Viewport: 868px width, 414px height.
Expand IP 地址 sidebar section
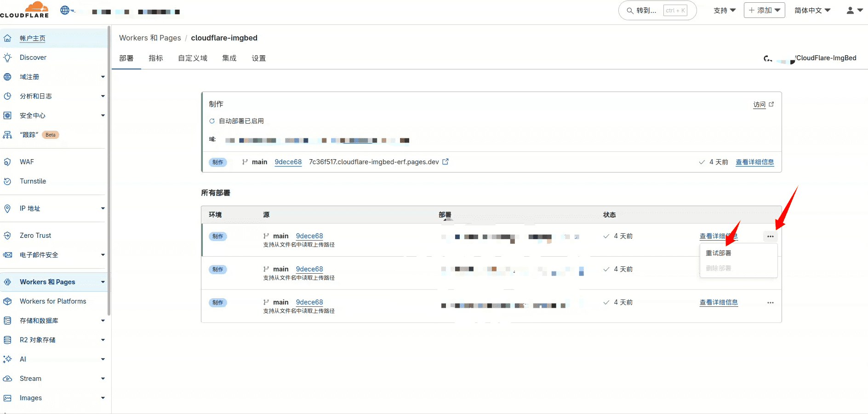tap(103, 208)
